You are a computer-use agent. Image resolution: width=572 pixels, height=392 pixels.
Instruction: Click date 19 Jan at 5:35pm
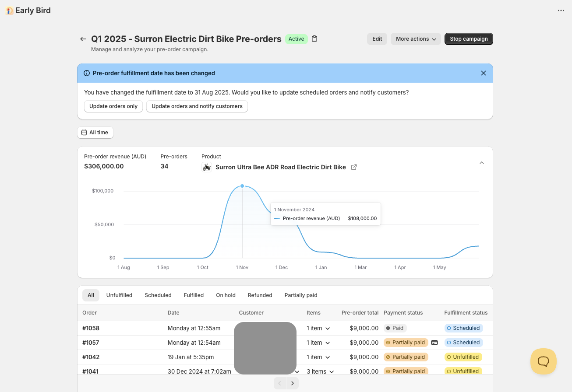[x=191, y=357]
